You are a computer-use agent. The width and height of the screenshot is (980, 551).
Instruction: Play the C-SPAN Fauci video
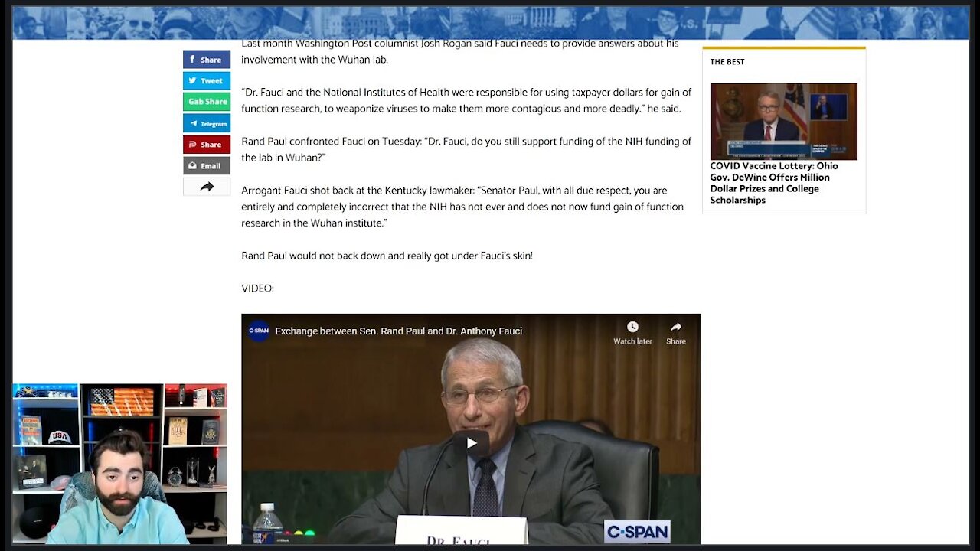[x=471, y=443]
